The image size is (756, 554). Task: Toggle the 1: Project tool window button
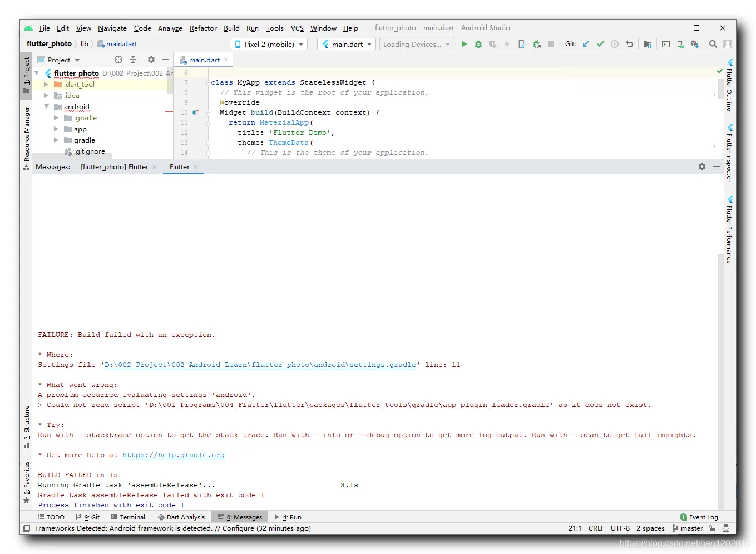(26, 75)
